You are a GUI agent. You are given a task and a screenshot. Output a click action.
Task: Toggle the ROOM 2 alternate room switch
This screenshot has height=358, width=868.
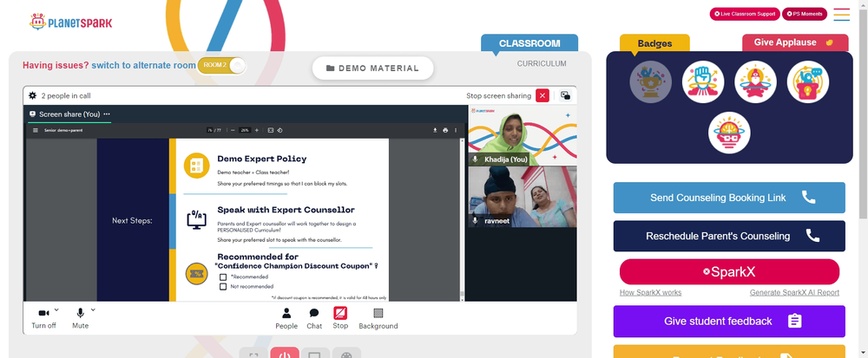click(221, 65)
